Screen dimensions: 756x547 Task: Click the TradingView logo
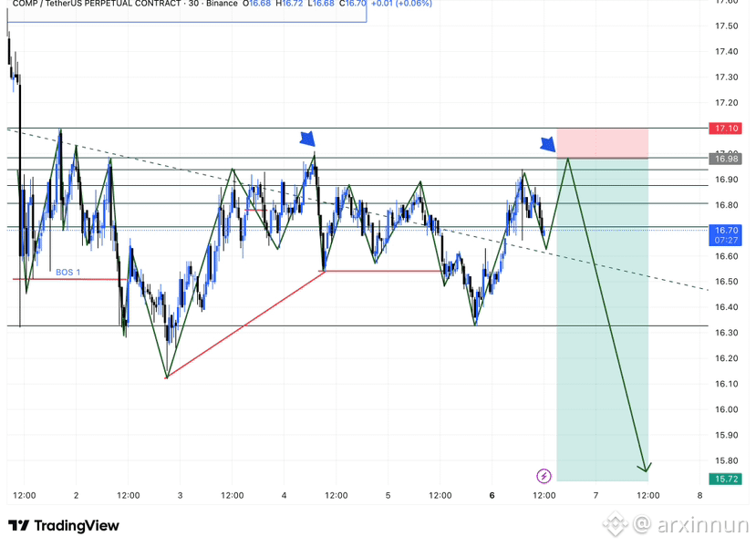point(64,525)
